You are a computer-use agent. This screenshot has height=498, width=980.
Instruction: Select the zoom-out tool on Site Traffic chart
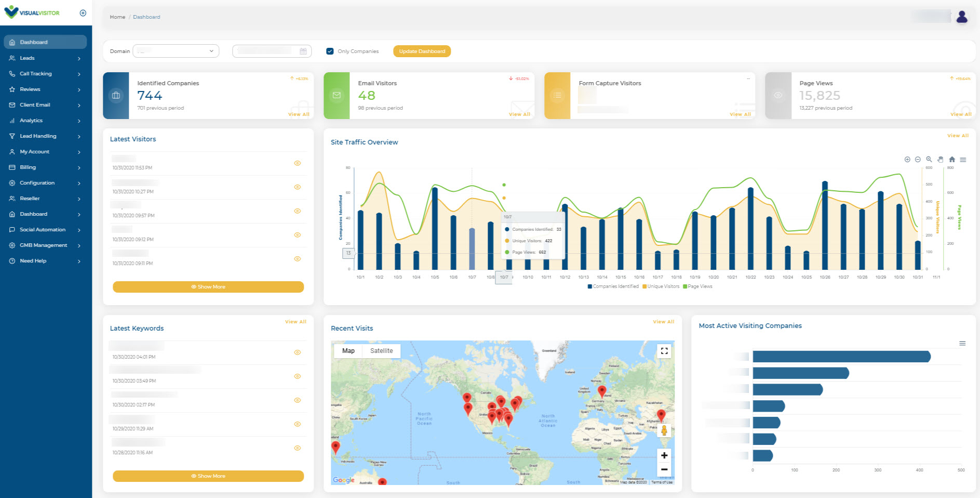[918, 160]
